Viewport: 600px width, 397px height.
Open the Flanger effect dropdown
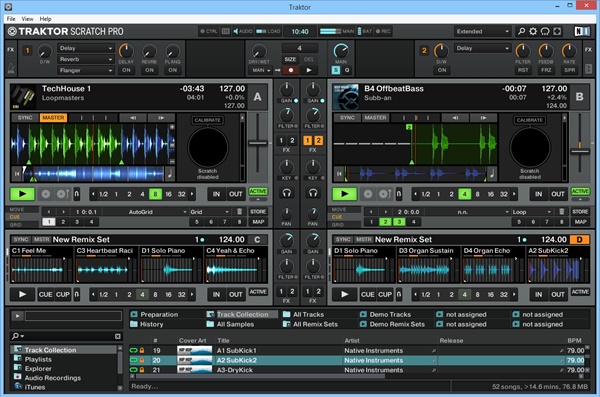click(86, 70)
